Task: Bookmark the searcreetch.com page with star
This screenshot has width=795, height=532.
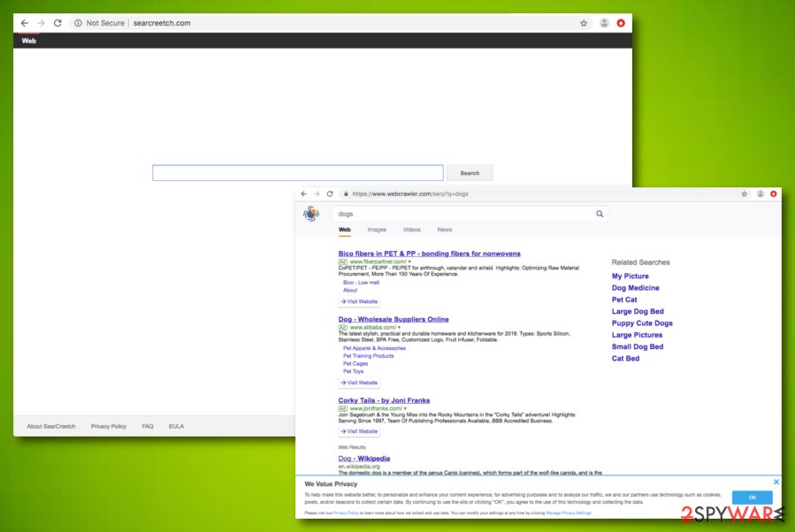Action: coord(584,23)
